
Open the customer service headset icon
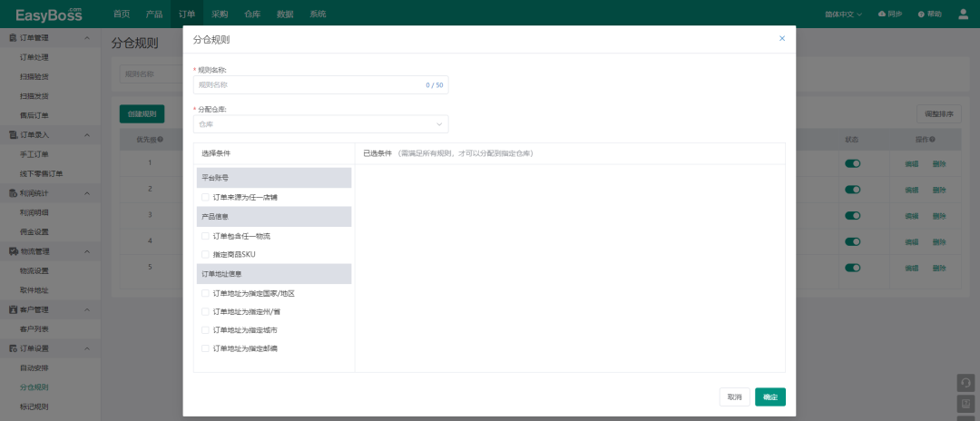[x=965, y=383]
